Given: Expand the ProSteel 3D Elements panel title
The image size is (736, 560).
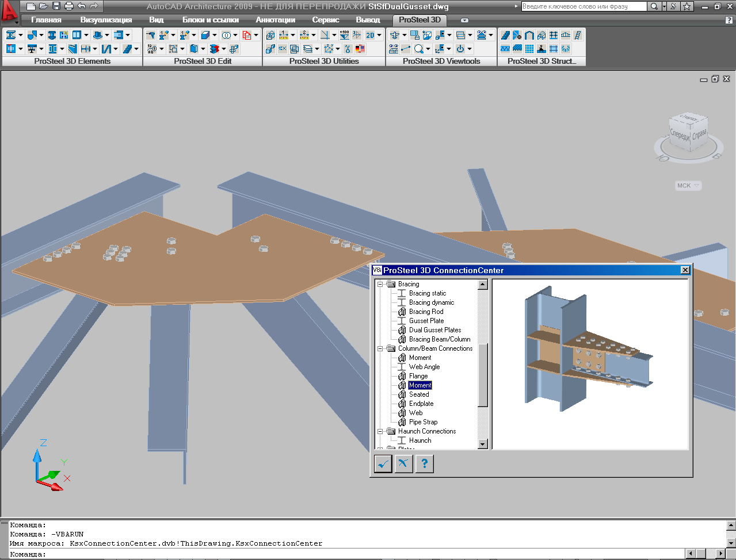Looking at the screenshot, I should tap(73, 61).
